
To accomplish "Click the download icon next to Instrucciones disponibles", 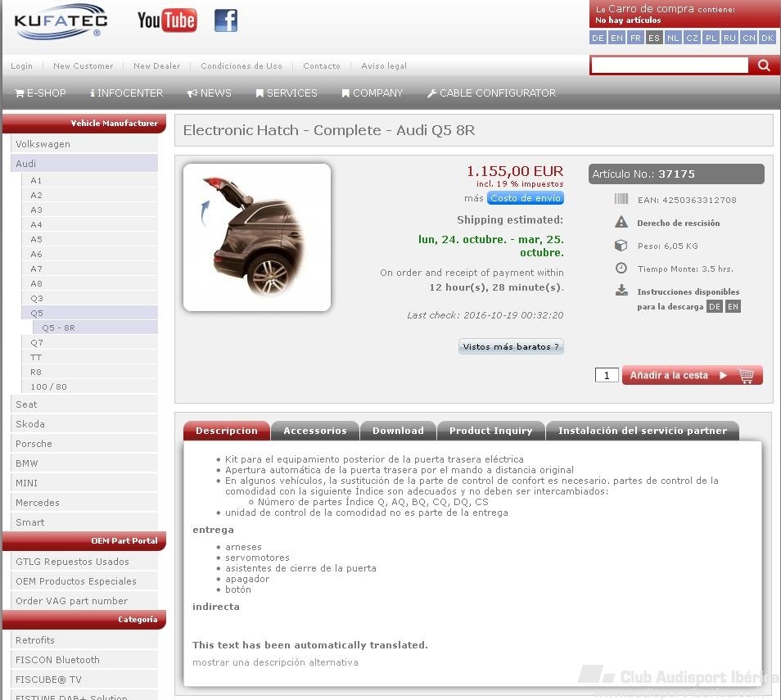I will pos(621,291).
